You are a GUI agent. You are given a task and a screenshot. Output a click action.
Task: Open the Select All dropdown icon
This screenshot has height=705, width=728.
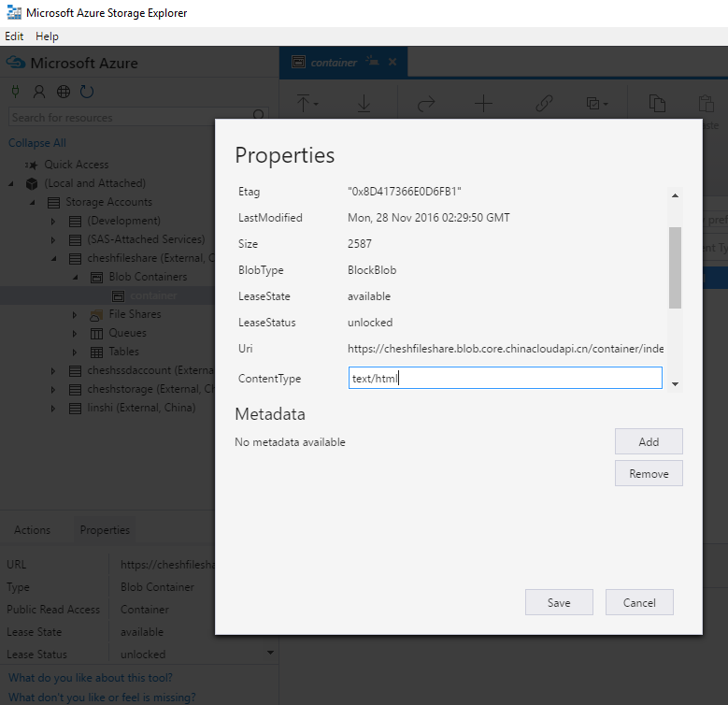pyautogui.click(x=596, y=103)
